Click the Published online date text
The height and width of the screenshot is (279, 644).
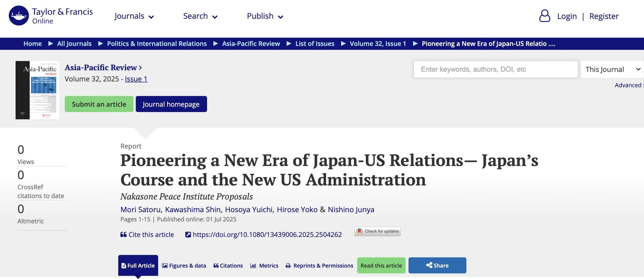[x=197, y=219]
